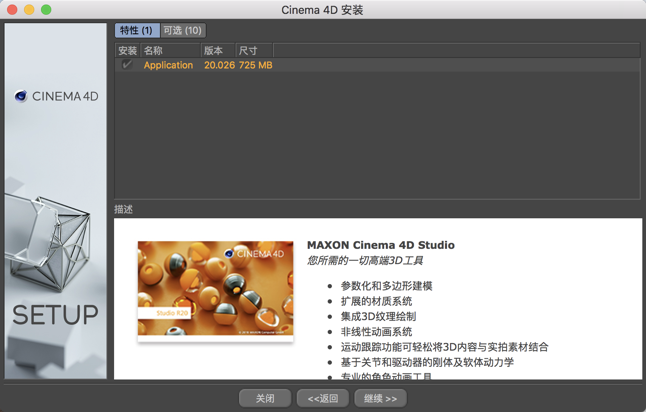
Task: Click the MAXON Cinema 4D Studio heading
Action: 381,245
